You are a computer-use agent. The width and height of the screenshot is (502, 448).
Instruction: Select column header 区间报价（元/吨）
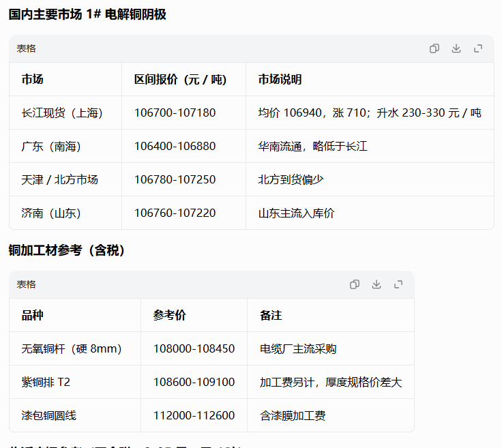point(180,79)
